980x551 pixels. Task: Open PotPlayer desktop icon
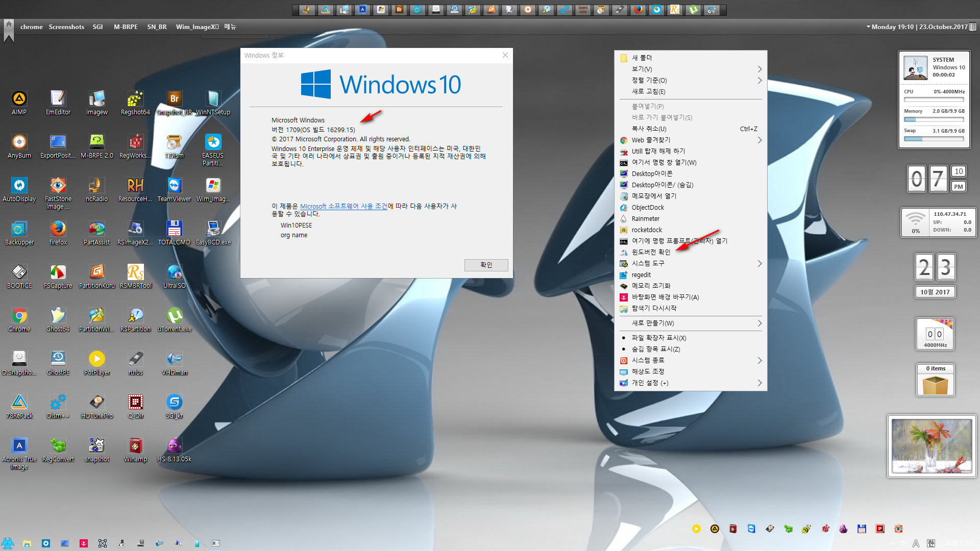(x=97, y=363)
